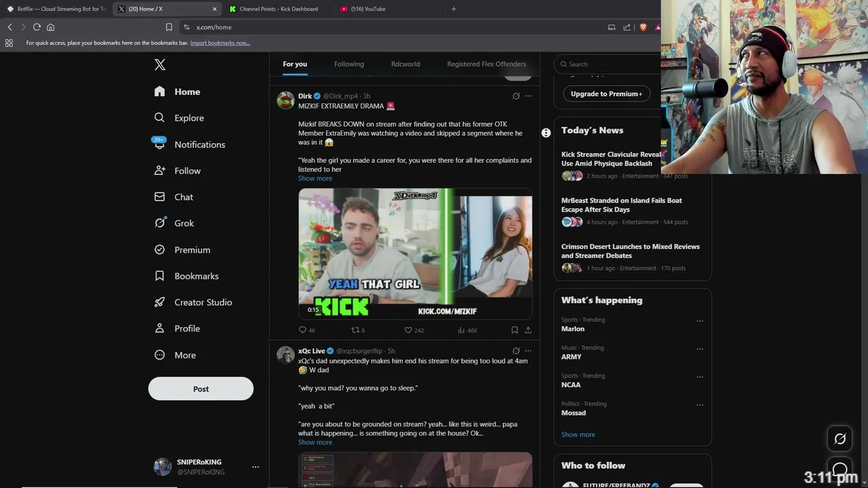868x488 pixels.
Task: Switch to Registered Flex Offenders tab
Action: click(x=486, y=64)
